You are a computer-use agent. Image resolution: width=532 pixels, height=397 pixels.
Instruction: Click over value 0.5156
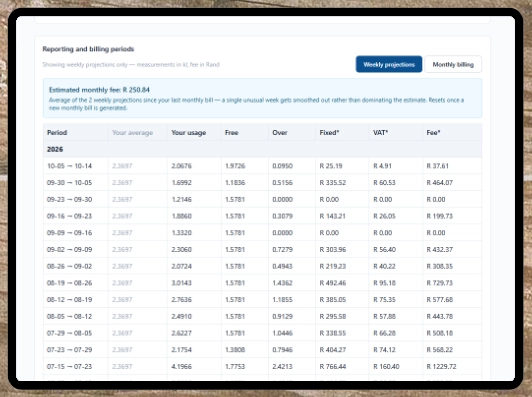point(282,183)
